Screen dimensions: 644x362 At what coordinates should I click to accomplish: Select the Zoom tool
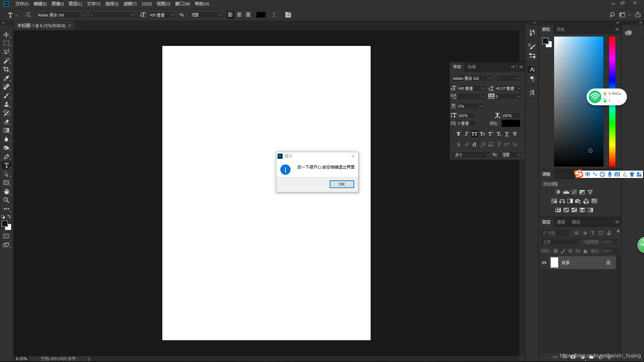pos(6,200)
